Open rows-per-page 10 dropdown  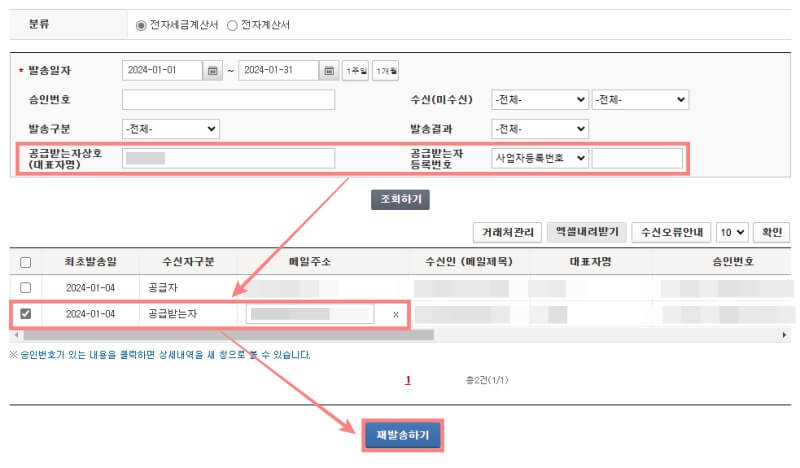coord(732,233)
